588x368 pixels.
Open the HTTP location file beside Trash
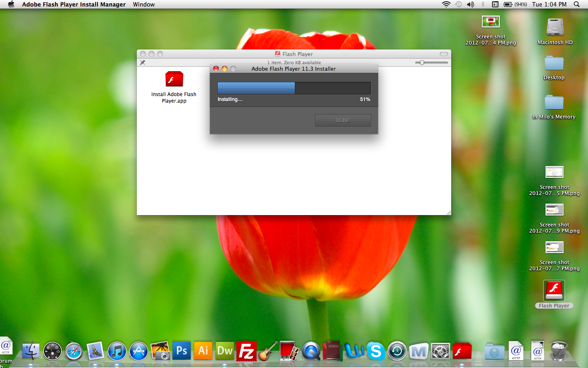(x=538, y=351)
